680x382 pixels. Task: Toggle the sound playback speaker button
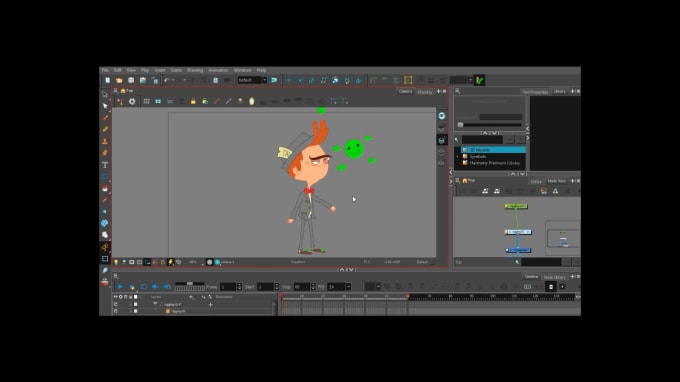click(x=155, y=287)
